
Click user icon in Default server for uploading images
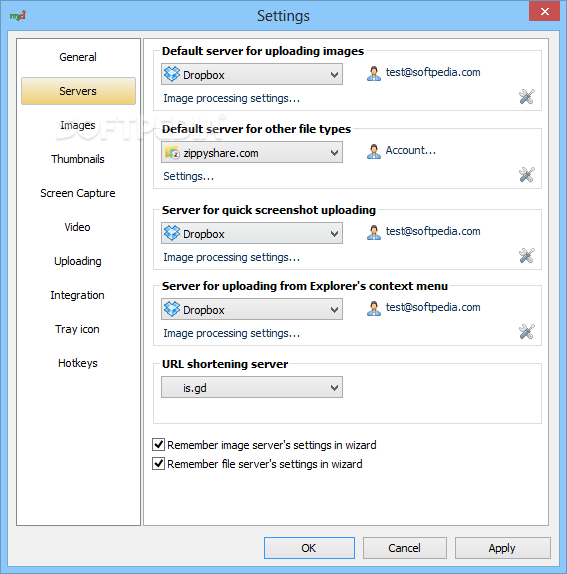pos(373,73)
